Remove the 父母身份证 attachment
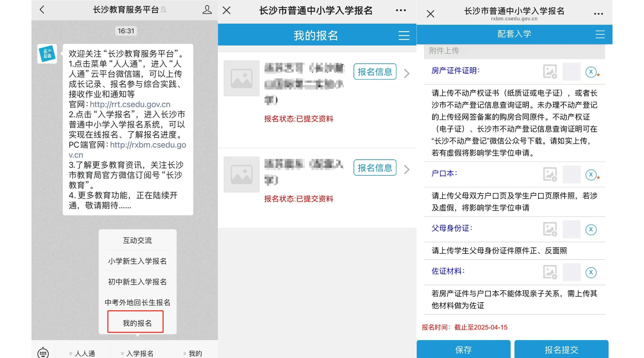 point(591,229)
